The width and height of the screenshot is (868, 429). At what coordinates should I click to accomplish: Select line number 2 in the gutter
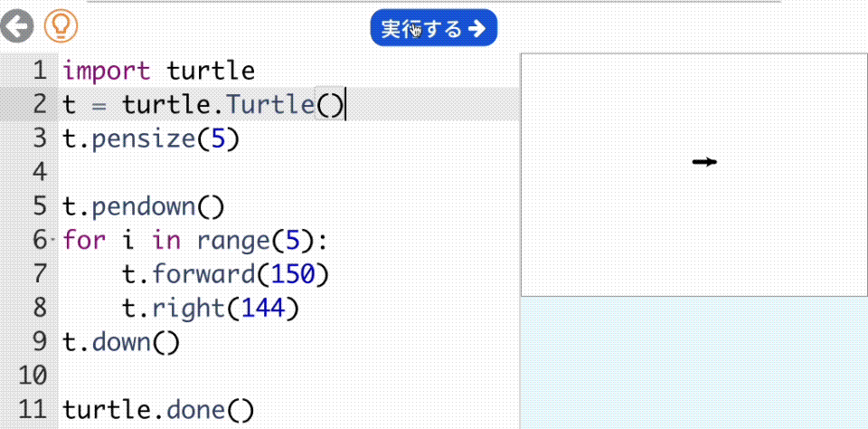pos(38,104)
